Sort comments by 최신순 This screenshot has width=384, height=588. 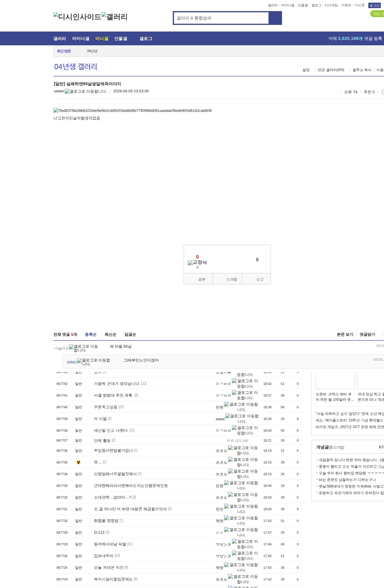point(110,334)
